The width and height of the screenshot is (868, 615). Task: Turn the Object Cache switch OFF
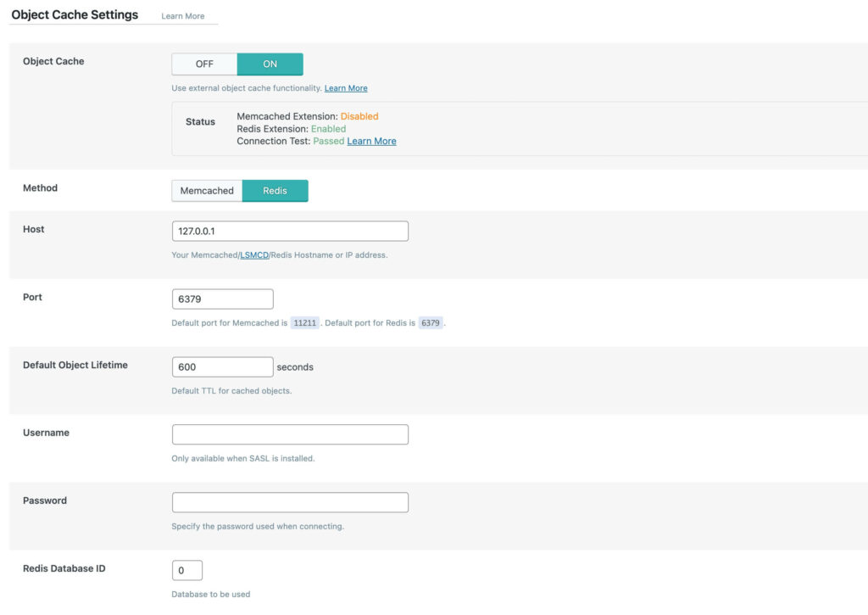(x=203, y=64)
